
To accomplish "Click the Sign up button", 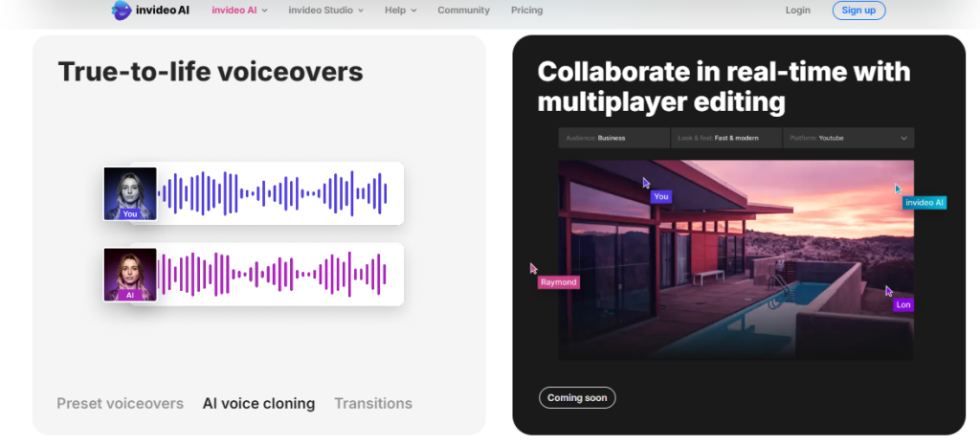I will tap(858, 10).
